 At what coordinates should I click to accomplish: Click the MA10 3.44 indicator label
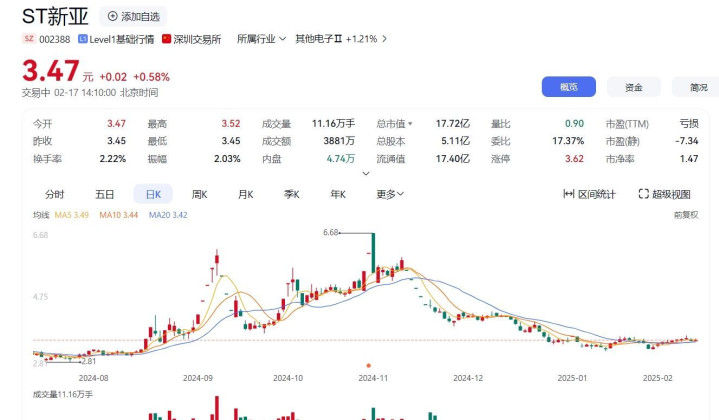click(119, 215)
